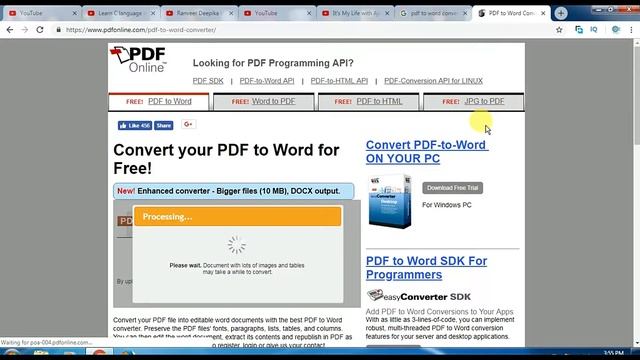Click the easyConverter SDK logo
Viewport: 640px width, 360px height.
419,296
